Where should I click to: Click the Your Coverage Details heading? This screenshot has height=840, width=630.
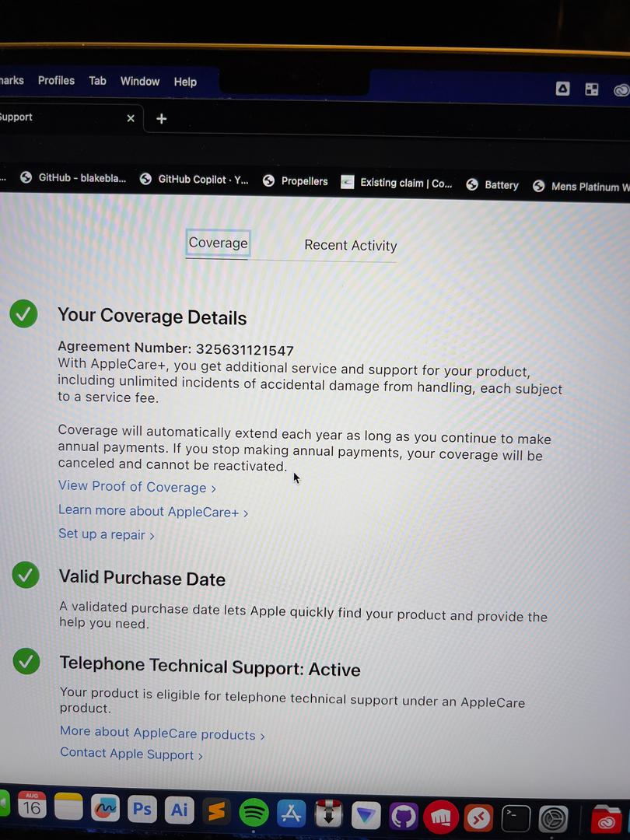[x=152, y=316]
